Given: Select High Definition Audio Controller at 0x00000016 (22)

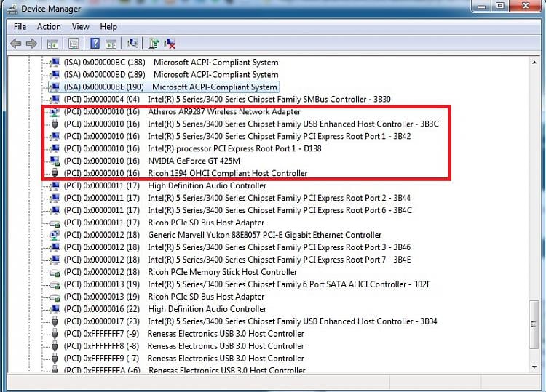Looking at the screenshot, I should pyautogui.click(x=165, y=309).
